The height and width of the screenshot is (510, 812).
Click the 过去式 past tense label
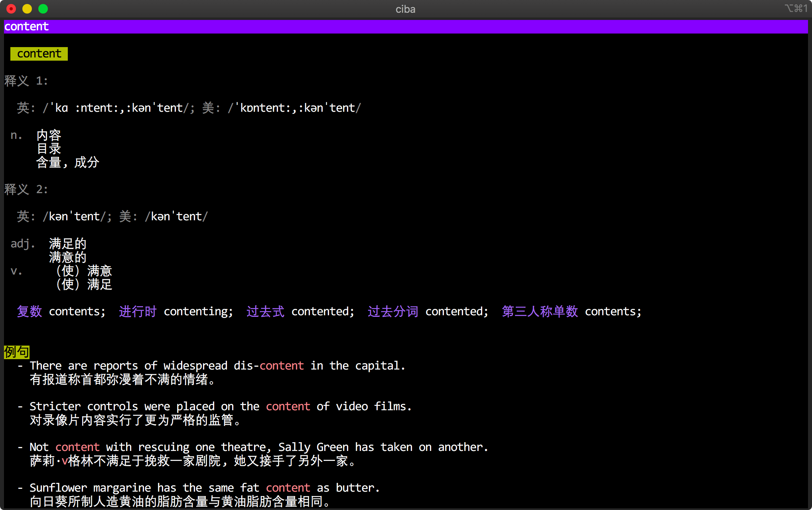pos(265,312)
